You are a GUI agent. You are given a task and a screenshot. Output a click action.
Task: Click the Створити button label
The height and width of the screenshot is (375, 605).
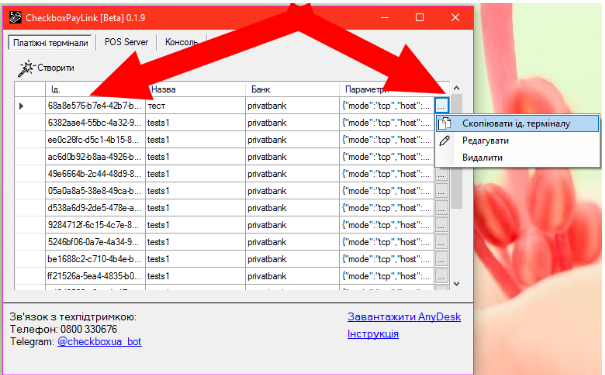tap(56, 68)
